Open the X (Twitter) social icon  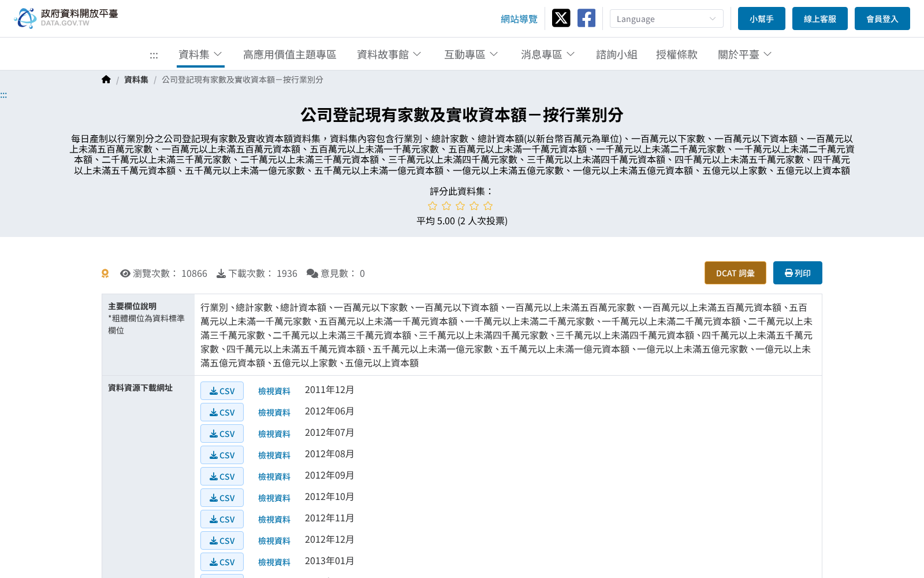(561, 18)
